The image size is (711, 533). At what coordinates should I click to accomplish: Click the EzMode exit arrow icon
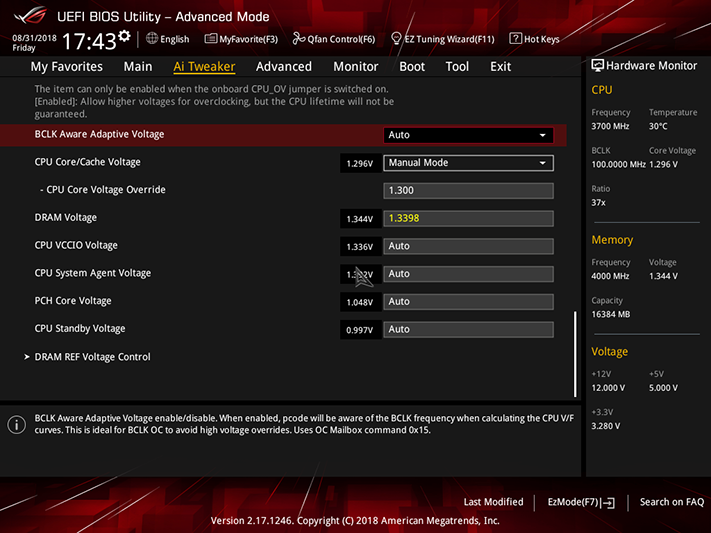609,503
